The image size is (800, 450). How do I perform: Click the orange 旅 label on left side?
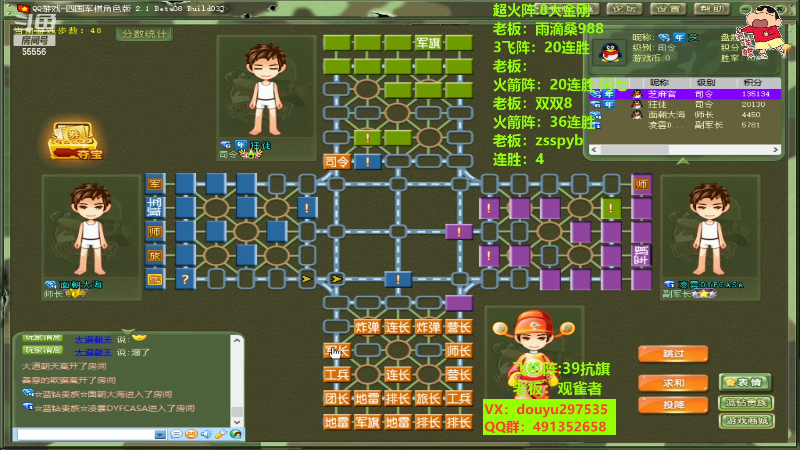[x=155, y=255]
